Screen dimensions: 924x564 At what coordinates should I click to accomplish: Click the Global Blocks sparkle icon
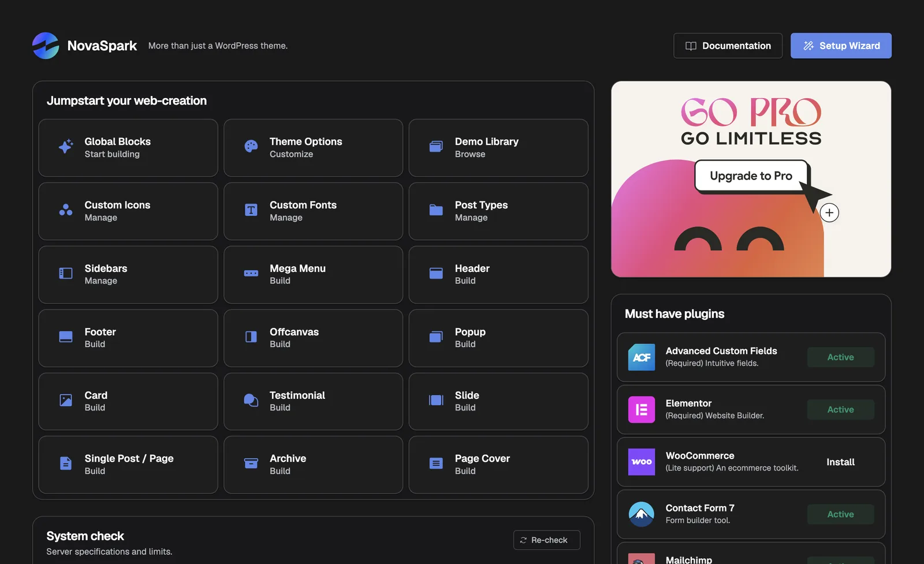pos(66,147)
